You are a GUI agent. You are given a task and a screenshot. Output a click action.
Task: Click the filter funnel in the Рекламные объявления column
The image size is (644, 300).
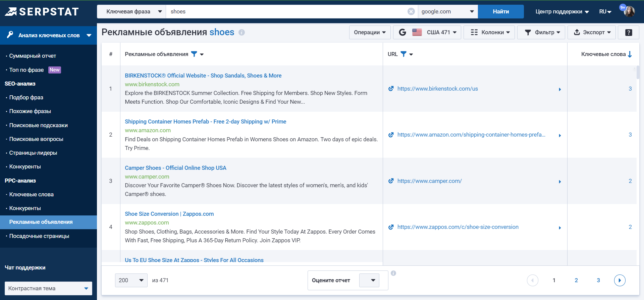[x=194, y=54]
